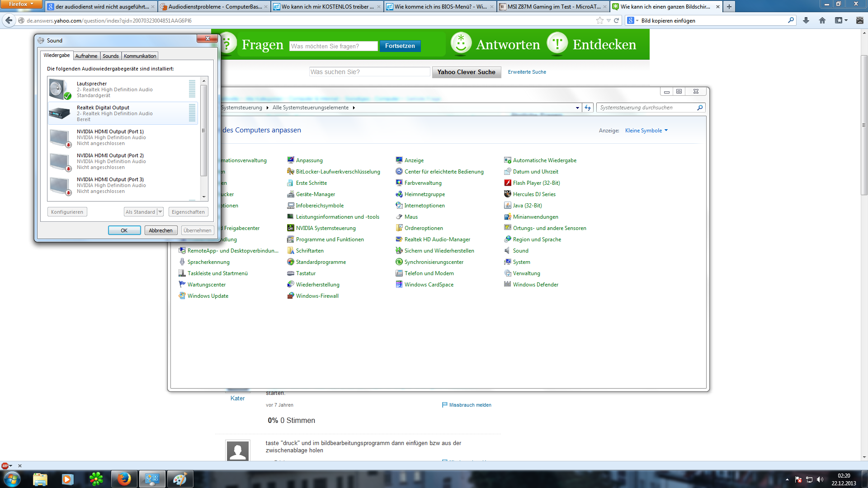
Task: Expand the control panel address bar dropdown
Action: (x=577, y=108)
